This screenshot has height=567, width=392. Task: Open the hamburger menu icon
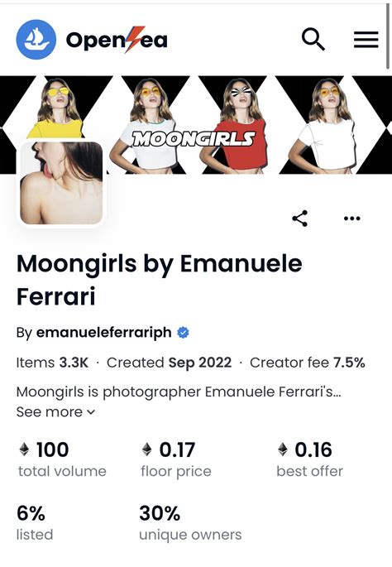[x=366, y=40]
